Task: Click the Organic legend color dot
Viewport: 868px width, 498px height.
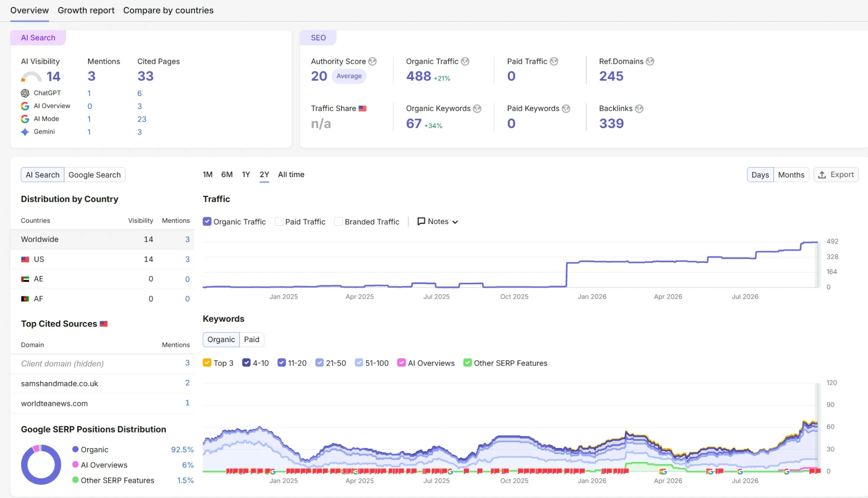Action: 76,449
